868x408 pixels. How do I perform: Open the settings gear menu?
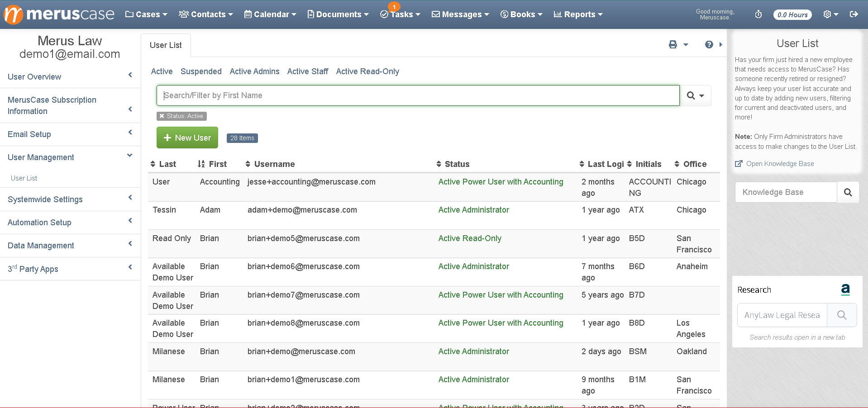[x=831, y=14]
